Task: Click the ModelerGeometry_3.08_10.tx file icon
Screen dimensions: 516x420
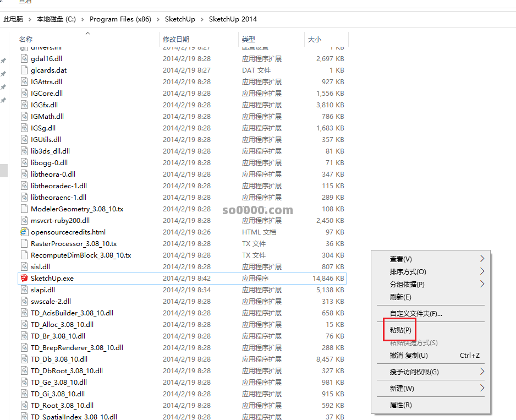Action: tap(24, 209)
